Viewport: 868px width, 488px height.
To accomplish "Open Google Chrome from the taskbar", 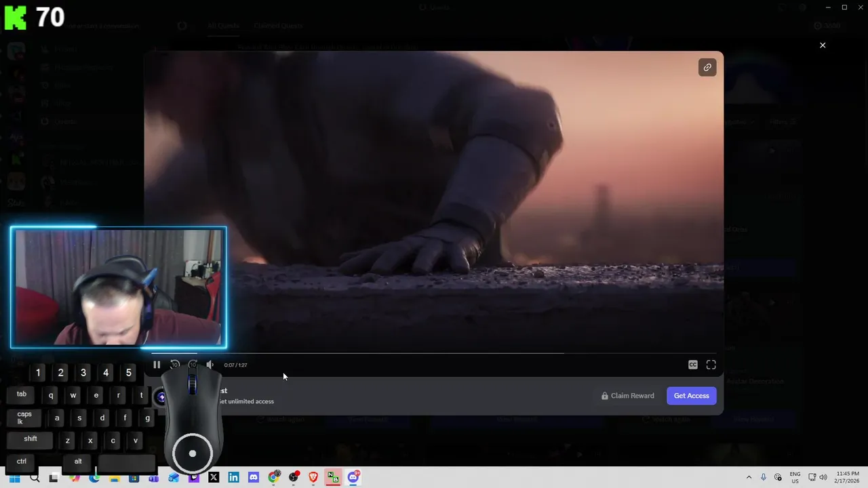I will (x=273, y=477).
